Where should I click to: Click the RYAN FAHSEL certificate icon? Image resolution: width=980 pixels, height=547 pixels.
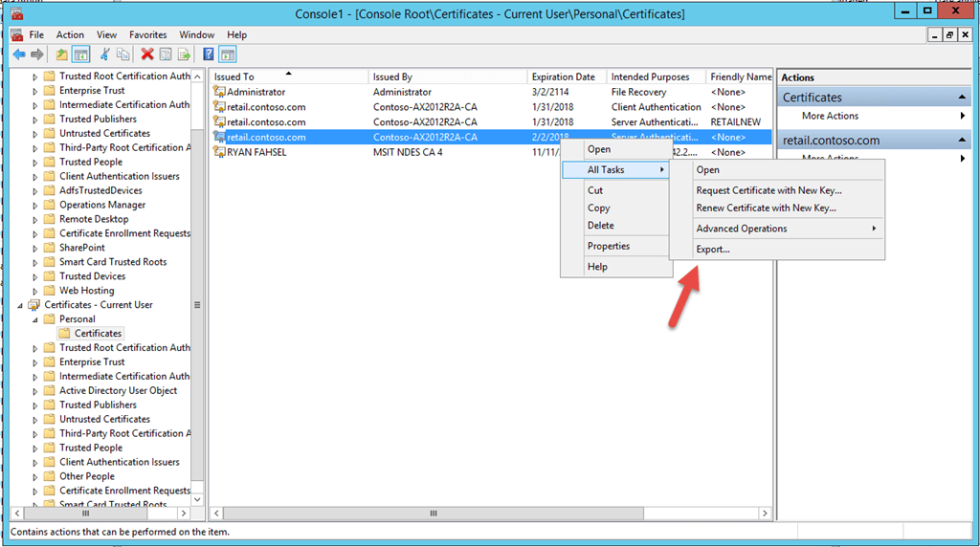point(219,152)
